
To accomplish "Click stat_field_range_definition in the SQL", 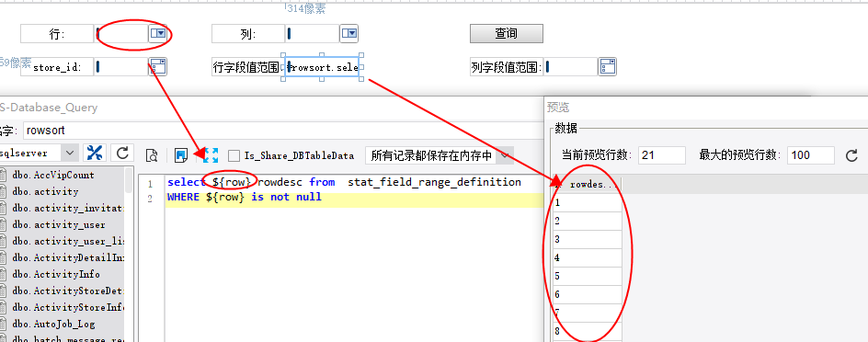I will tap(435, 182).
